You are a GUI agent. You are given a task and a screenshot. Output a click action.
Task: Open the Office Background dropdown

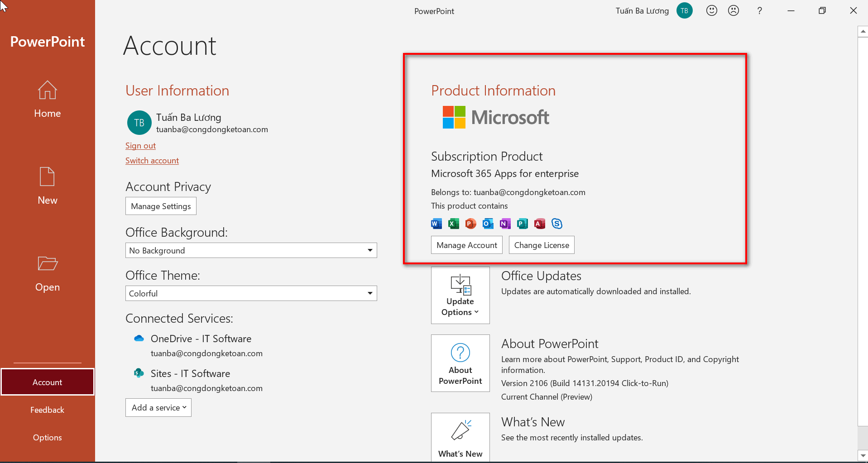point(251,250)
